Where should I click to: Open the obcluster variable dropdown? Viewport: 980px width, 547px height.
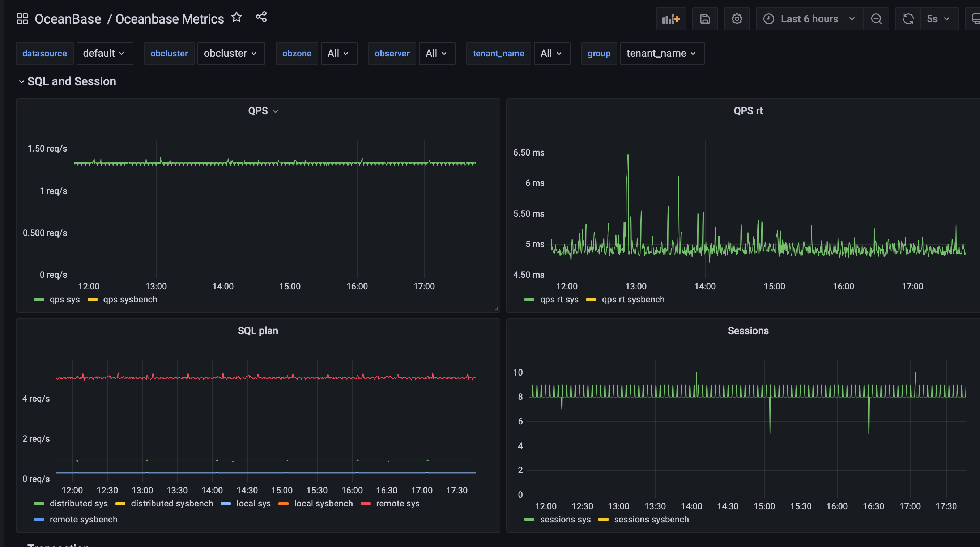coord(231,53)
